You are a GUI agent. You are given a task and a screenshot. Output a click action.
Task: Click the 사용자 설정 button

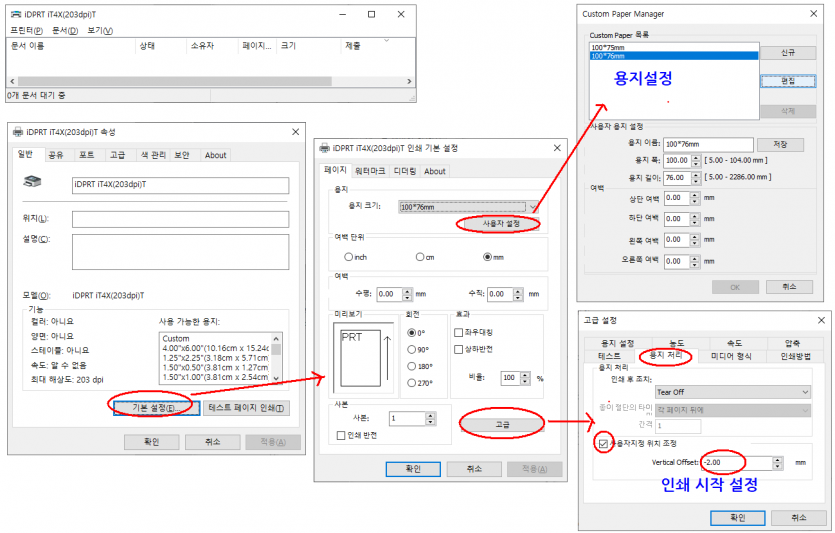point(500,224)
